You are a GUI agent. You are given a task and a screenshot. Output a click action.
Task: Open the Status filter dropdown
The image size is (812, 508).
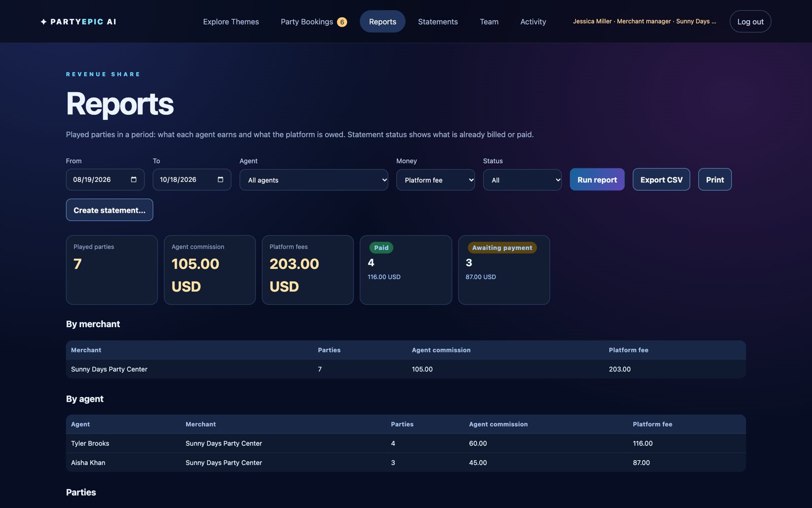click(x=522, y=180)
